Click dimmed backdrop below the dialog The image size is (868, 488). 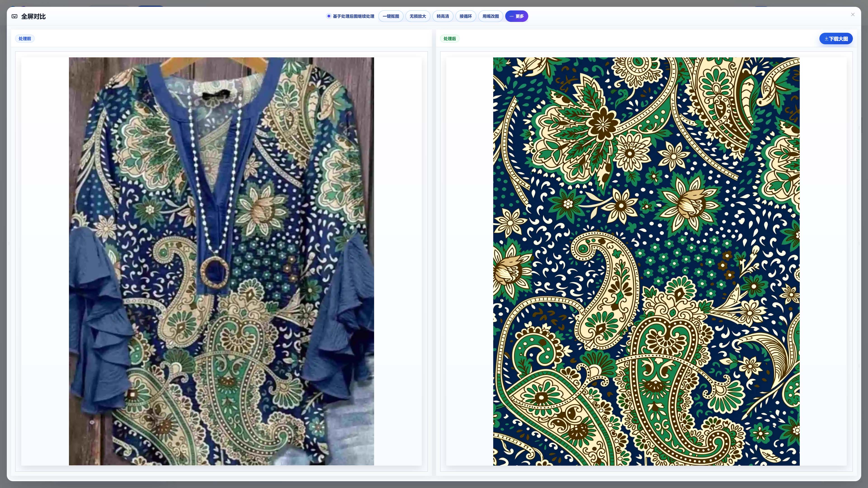[x=434, y=485]
